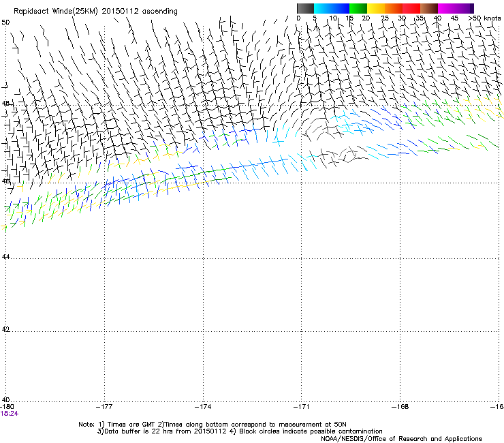Click the title 'Rapidscat Winds(25KM) 20150112 ascending'

tap(95, 11)
